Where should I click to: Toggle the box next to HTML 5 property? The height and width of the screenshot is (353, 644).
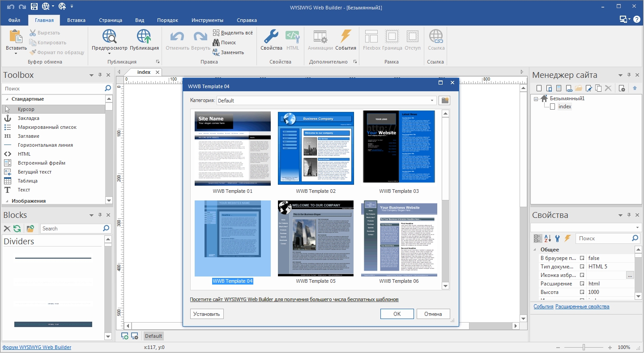(582, 267)
